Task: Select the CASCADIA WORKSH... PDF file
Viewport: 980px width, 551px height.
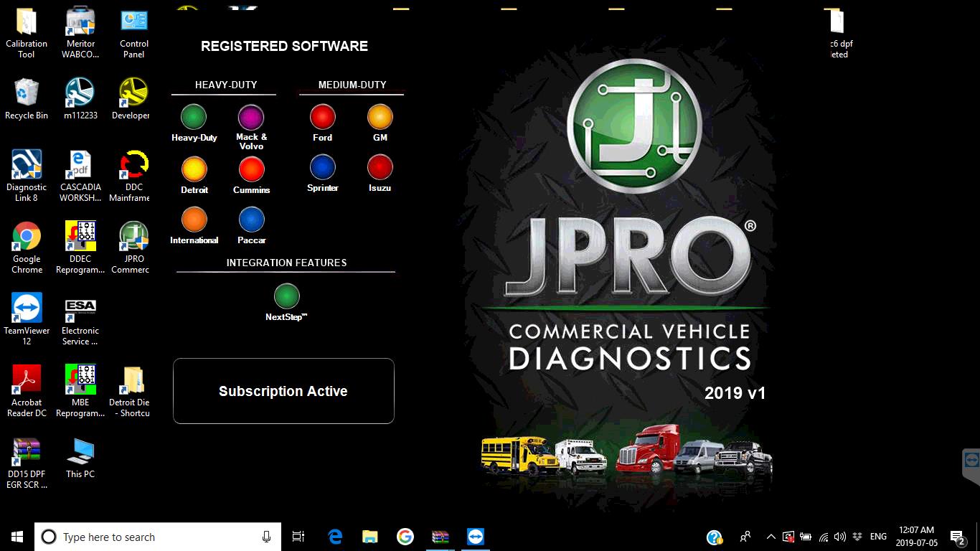Action: tap(80, 176)
